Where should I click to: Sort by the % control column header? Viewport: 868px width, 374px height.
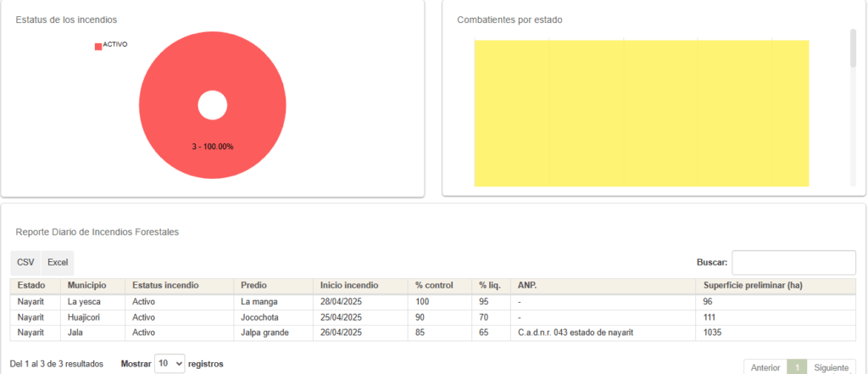coord(440,286)
